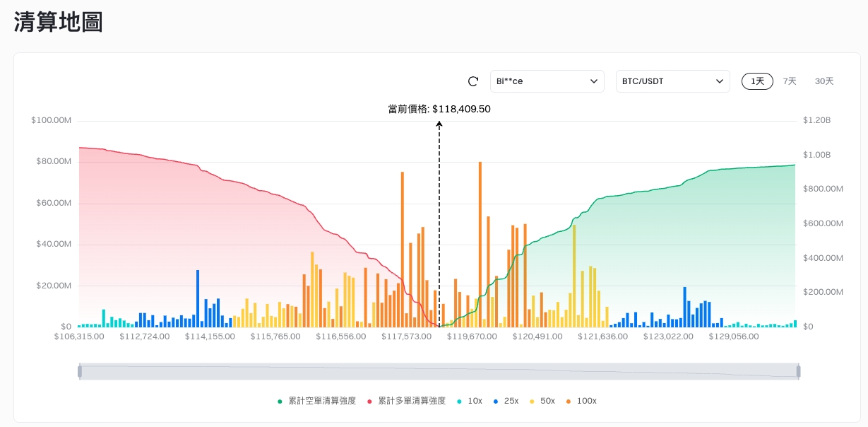Click the right handle of the range slider
This screenshot has width=868, height=427.
coord(798,371)
